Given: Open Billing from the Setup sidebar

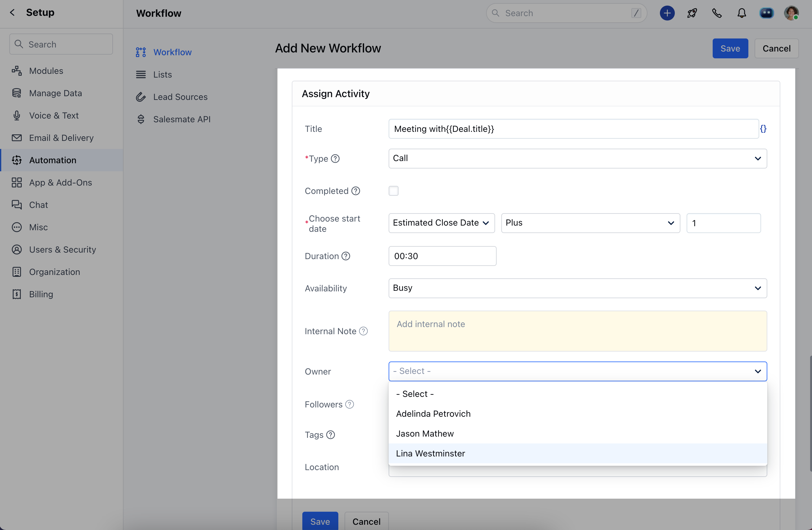Looking at the screenshot, I should [x=41, y=294].
